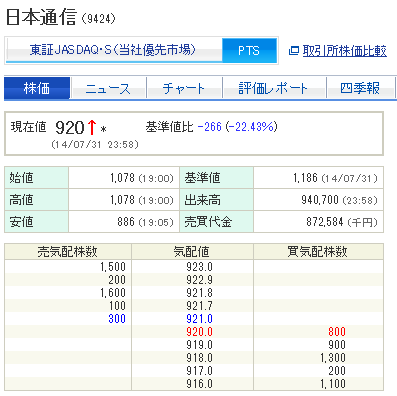The image size is (397, 396).
Task: Switch to the PTS market tab
Action: point(249,50)
